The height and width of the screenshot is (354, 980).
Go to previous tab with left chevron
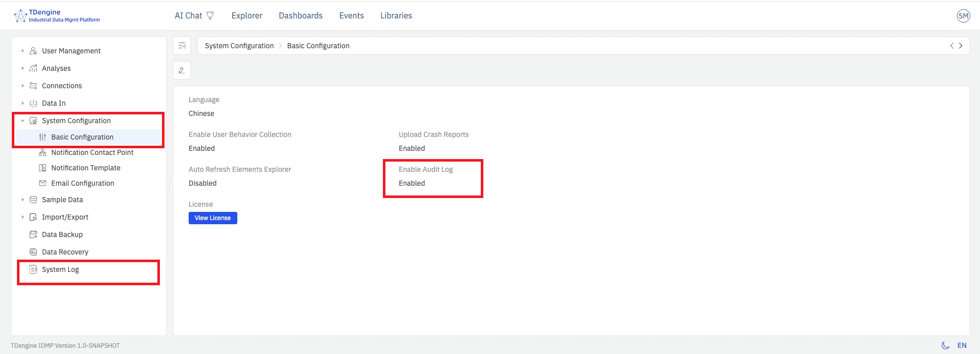(x=952, y=46)
